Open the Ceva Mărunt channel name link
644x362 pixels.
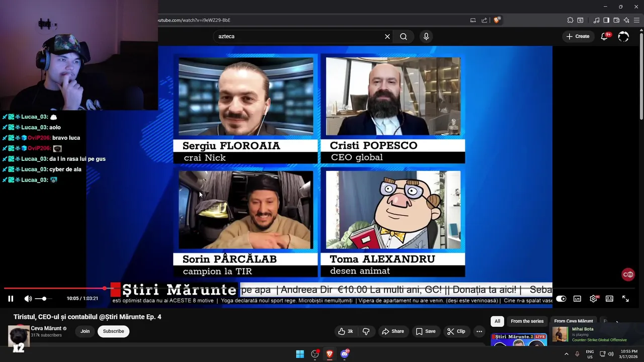point(46,328)
